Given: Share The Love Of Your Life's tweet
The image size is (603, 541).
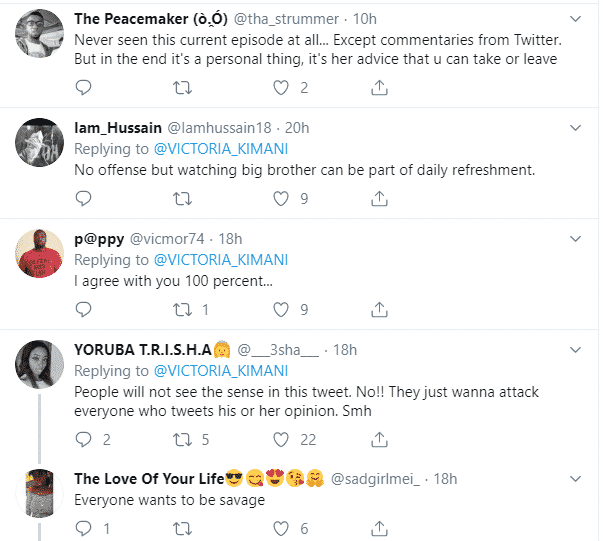Looking at the screenshot, I should tap(379, 528).
